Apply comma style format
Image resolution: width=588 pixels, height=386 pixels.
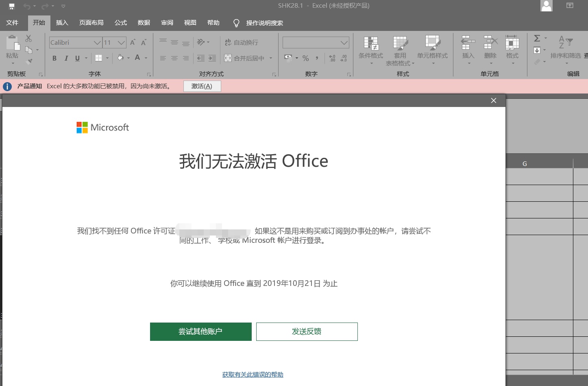(317, 58)
